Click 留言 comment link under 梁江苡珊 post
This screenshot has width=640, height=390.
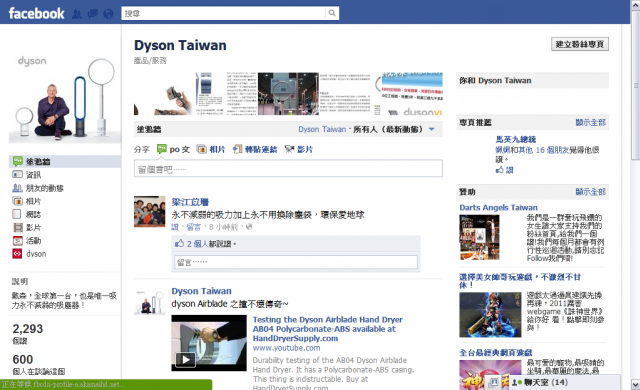(x=193, y=227)
